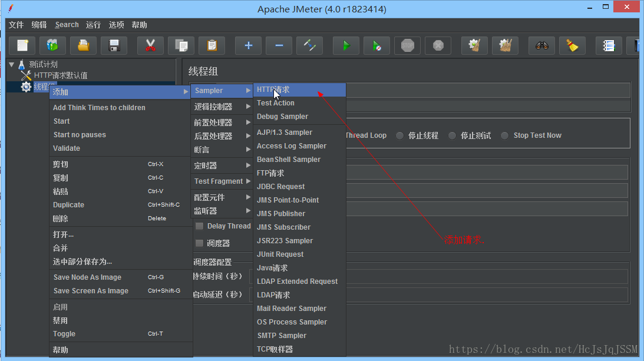Click the thread group name field
This screenshot has width=644, height=361.
[488, 90]
